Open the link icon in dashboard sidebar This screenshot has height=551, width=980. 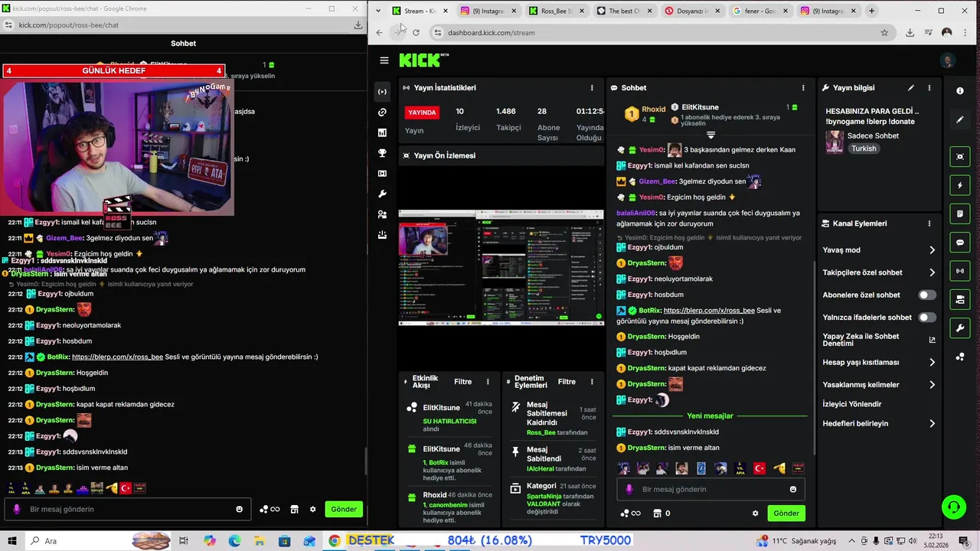pyautogui.click(x=382, y=112)
